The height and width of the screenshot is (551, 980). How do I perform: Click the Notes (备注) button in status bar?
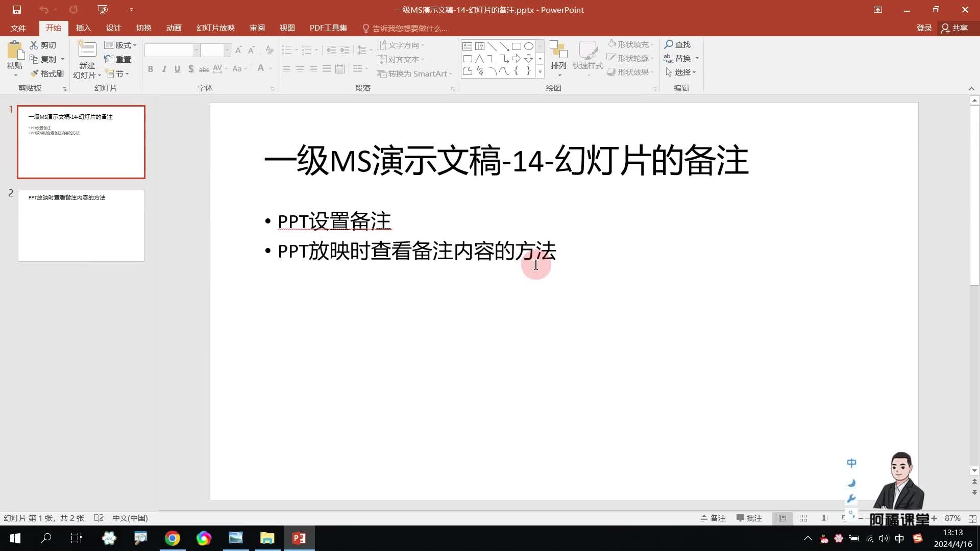click(x=713, y=518)
